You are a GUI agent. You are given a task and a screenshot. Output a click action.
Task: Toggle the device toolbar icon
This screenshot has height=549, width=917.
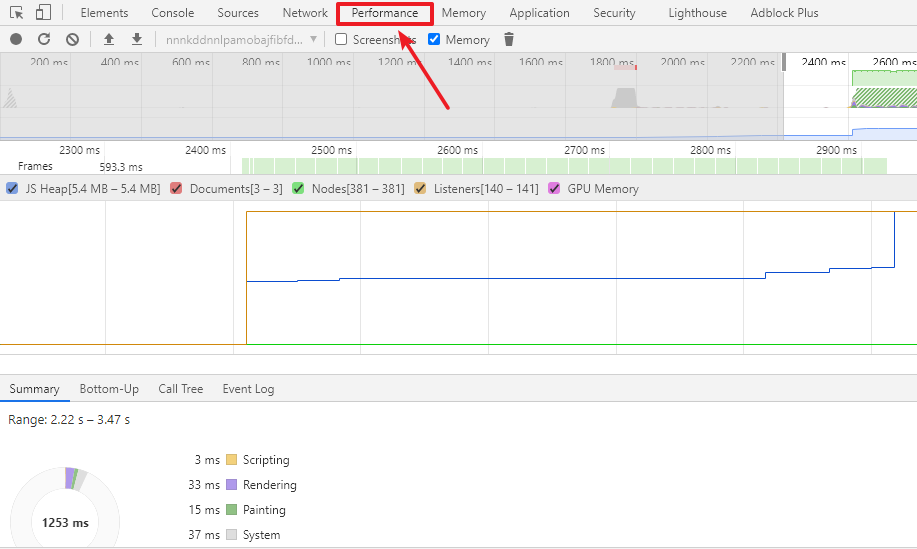click(43, 13)
